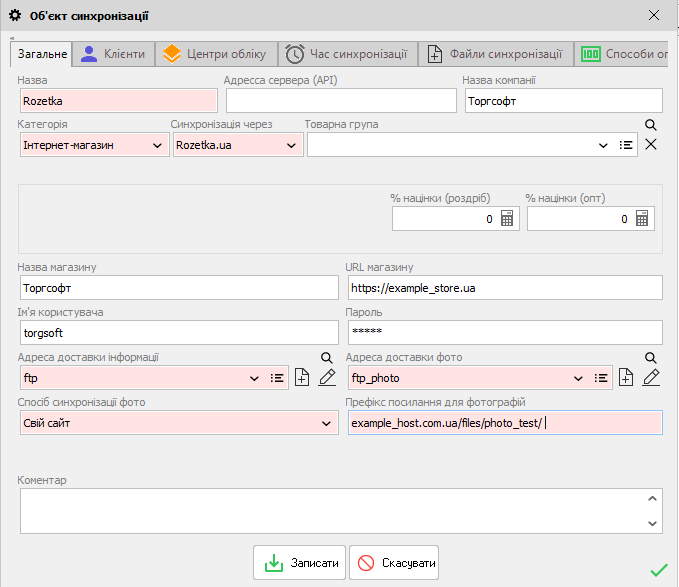Open the list icon in Товарна група field
The image size is (679, 587).
626,145
